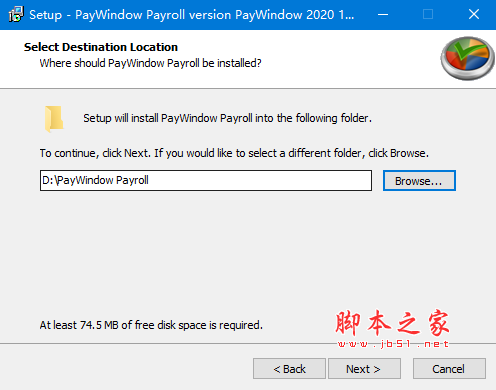Click the PayWindow checkmark pie logo
The height and width of the screenshot is (390, 496).
tap(467, 58)
